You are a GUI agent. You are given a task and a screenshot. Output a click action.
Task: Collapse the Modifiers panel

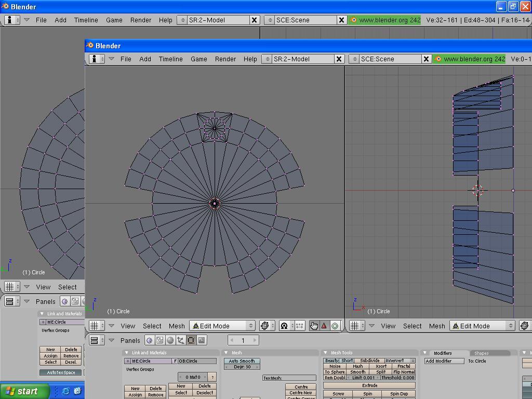coord(425,353)
